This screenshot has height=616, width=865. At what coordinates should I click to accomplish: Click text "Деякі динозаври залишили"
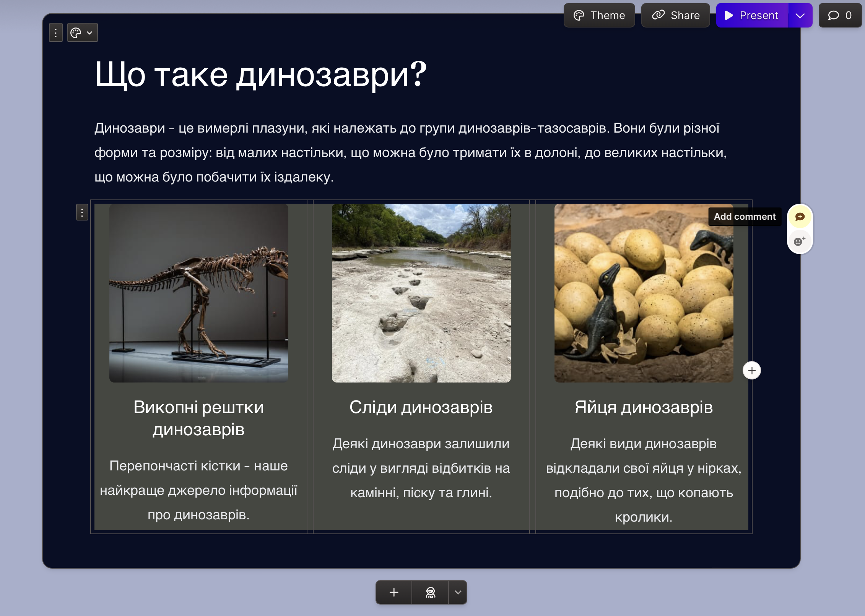click(x=421, y=444)
